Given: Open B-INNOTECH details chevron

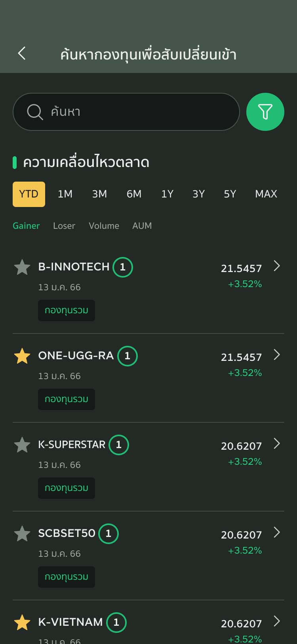Looking at the screenshot, I should (x=277, y=266).
